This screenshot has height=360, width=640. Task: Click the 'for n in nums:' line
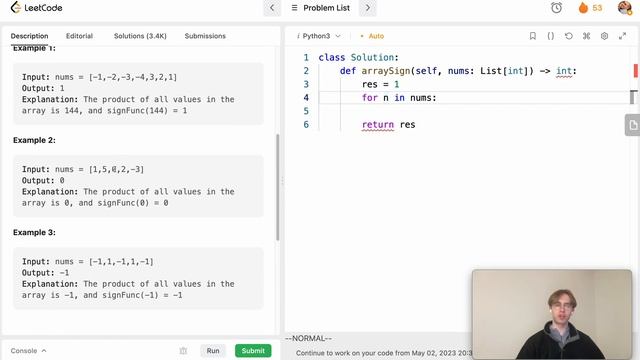[x=399, y=98]
